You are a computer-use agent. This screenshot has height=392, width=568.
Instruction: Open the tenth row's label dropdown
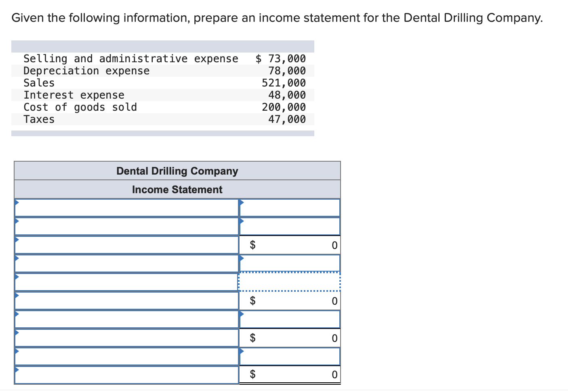click(126, 375)
